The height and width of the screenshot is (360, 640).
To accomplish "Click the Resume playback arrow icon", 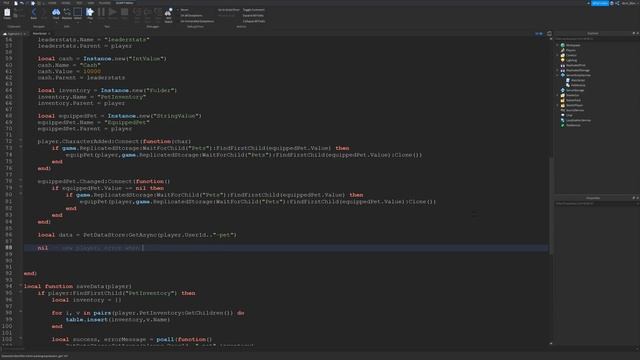I will (x=113, y=13).
